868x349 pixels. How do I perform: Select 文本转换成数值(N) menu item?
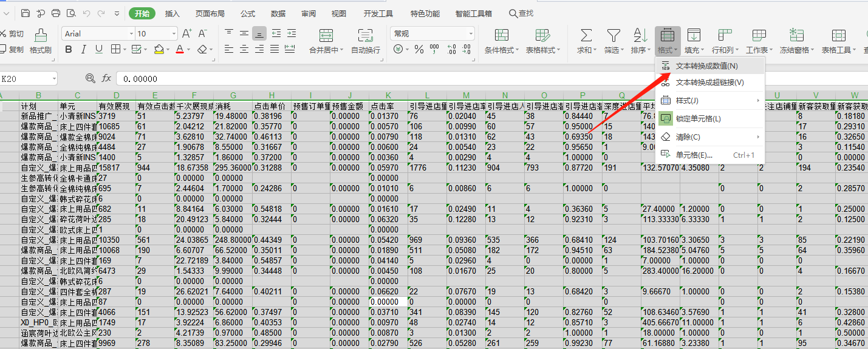click(710, 66)
